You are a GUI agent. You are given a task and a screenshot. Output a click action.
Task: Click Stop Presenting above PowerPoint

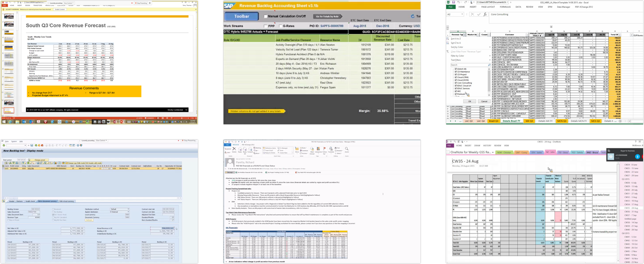point(140,3)
